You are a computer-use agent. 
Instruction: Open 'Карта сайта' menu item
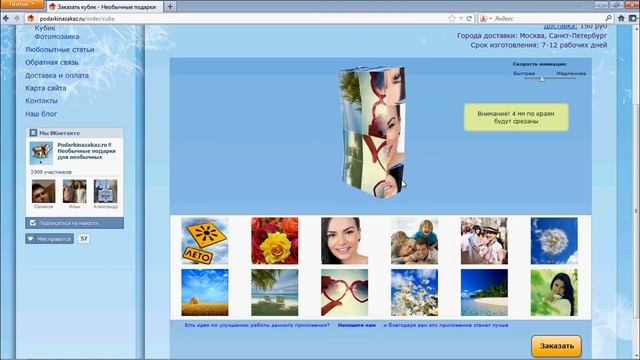(46, 88)
